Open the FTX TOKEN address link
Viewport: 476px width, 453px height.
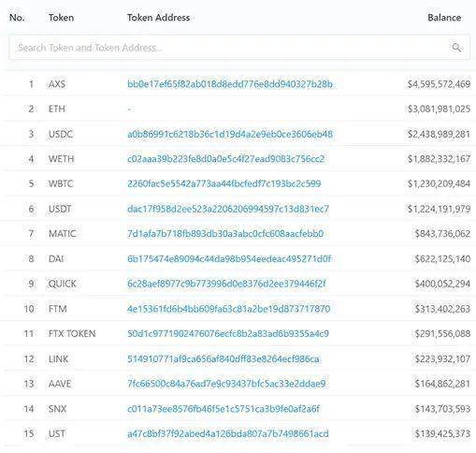(228, 334)
